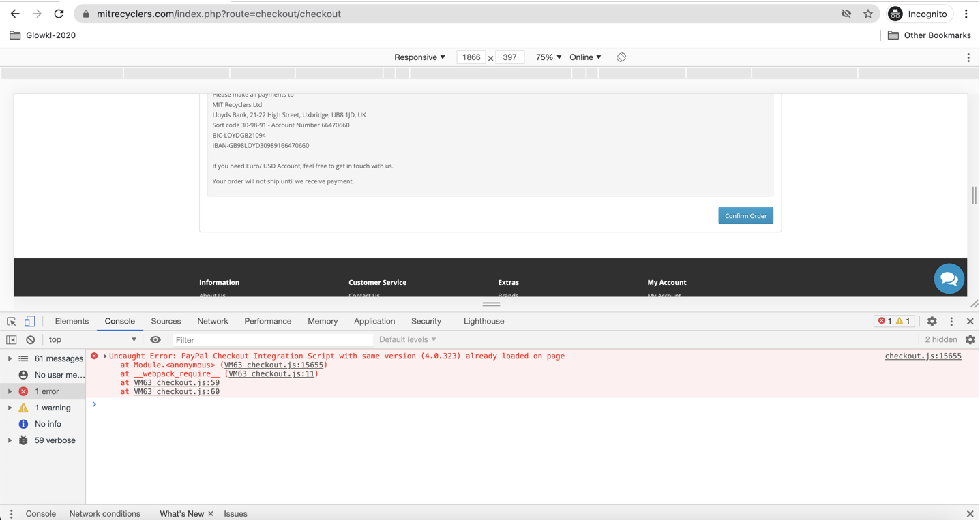
Task: Create live expression with eye icon
Action: click(155, 339)
